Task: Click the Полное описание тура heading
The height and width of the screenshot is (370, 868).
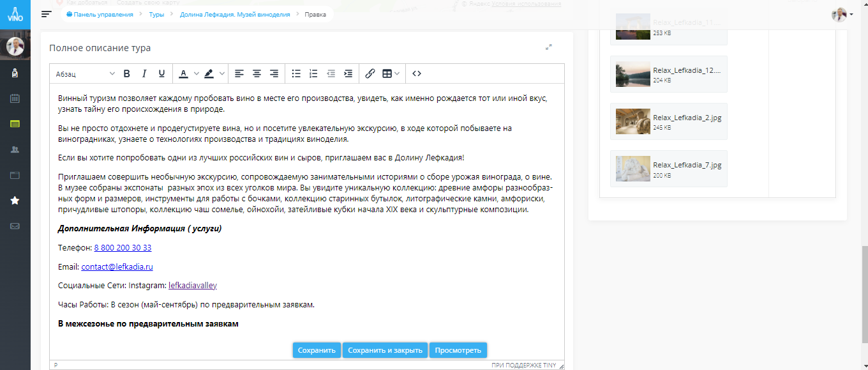Action: coord(100,48)
